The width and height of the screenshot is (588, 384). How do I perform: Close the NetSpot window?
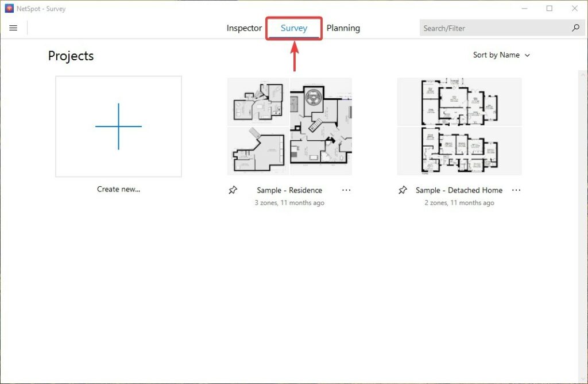click(x=574, y=8)
